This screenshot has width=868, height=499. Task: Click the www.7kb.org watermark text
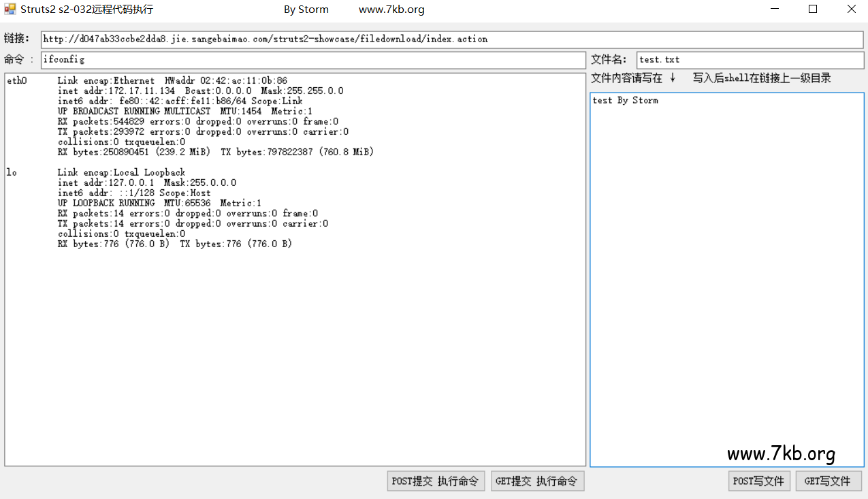[x=782, y=453]
